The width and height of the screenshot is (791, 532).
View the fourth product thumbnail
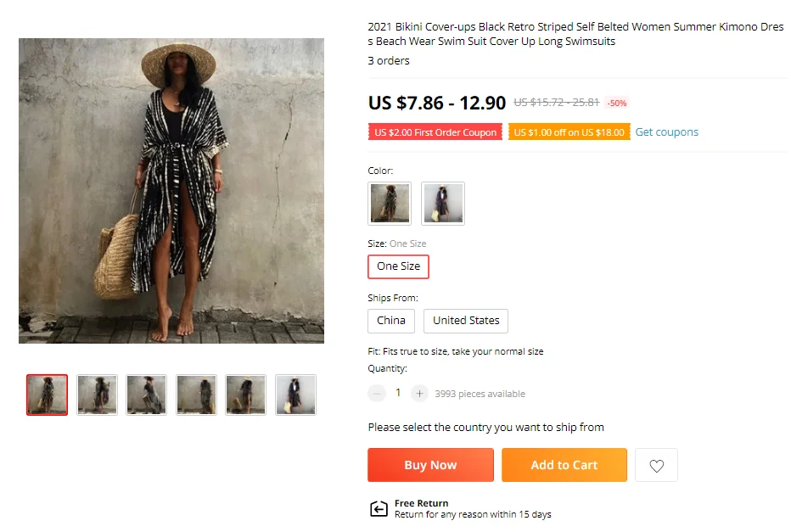pyautogui.click(x=196, y=395)
